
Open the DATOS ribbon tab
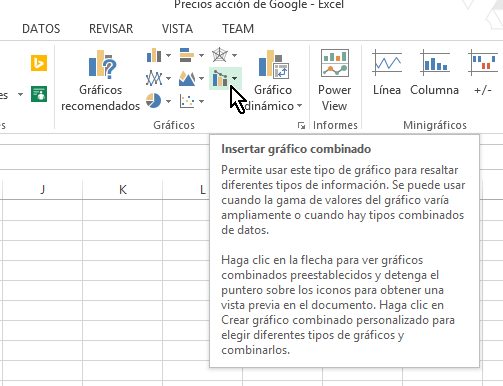pyautogui.click(x=41, y=29)
